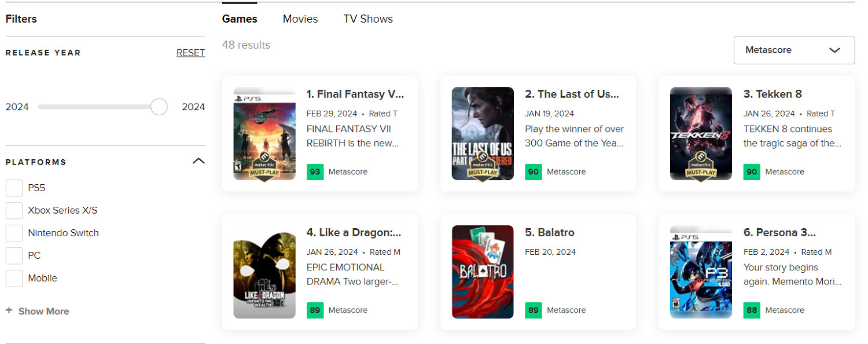The width and height of the screenshot is (868, 344).
Task: Collapse the Platforms filter section
Action: [198, 162]
